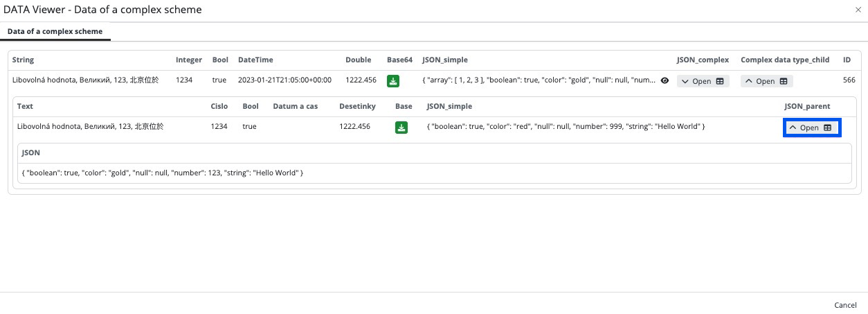
Task: Show the full JSON_simple value via the eye icon
Action: tap(664, 81)
